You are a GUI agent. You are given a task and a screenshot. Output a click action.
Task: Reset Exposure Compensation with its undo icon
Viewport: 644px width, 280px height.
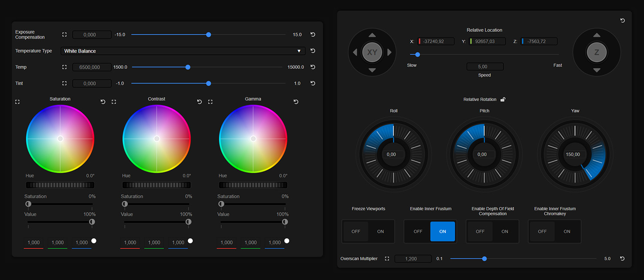pos(312,34)
